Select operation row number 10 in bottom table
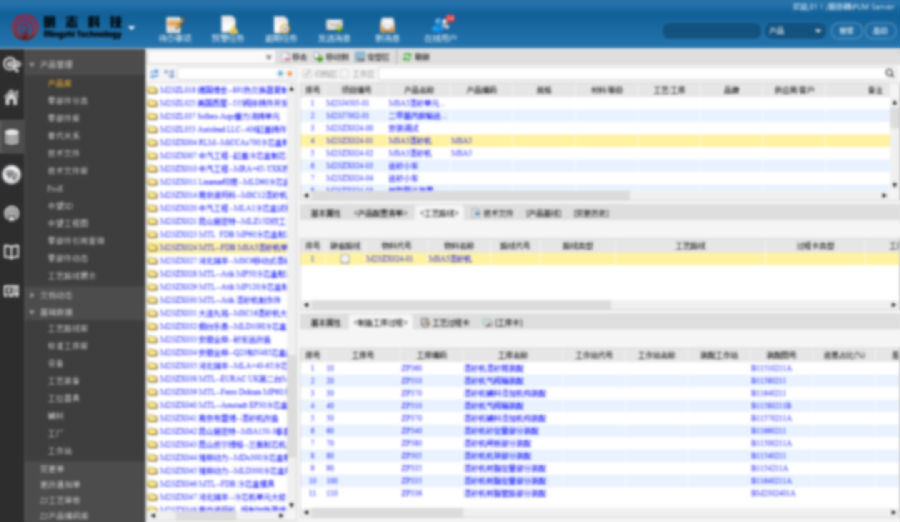900x522 pixels. [x=600, y=481]
